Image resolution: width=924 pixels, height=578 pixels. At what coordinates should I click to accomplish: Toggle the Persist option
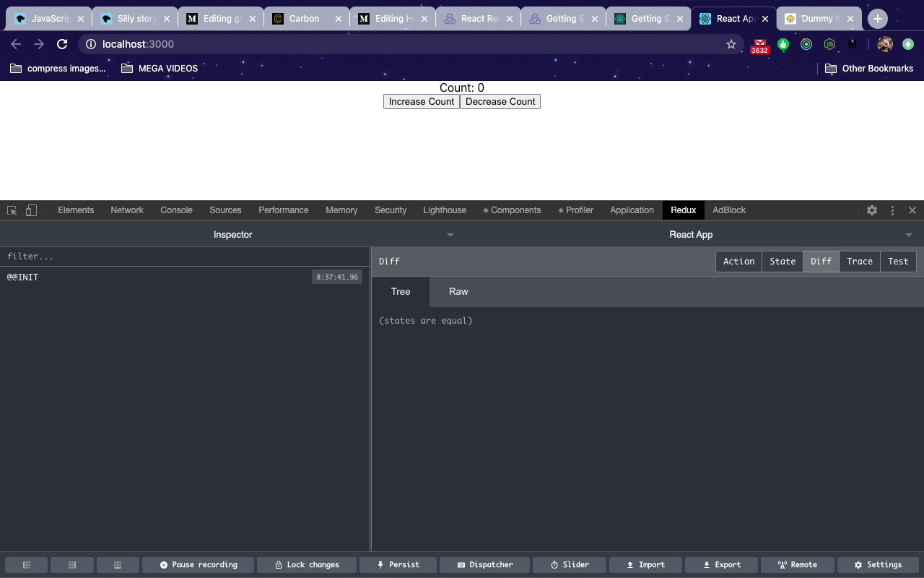coord(398,565)
